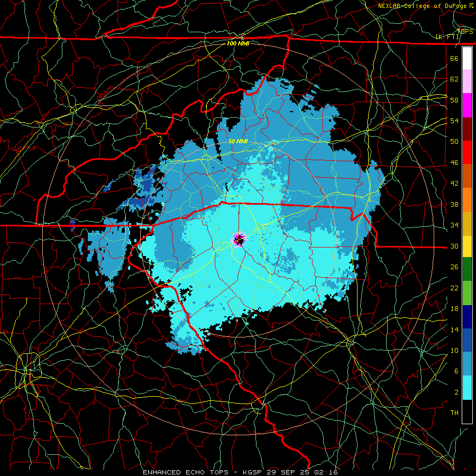Image resolution: width=476 pixels, height=476 pixels.
Task: Click the "50 NMI" range ring label
Action: pyautogui.click(x=239, y=141)
